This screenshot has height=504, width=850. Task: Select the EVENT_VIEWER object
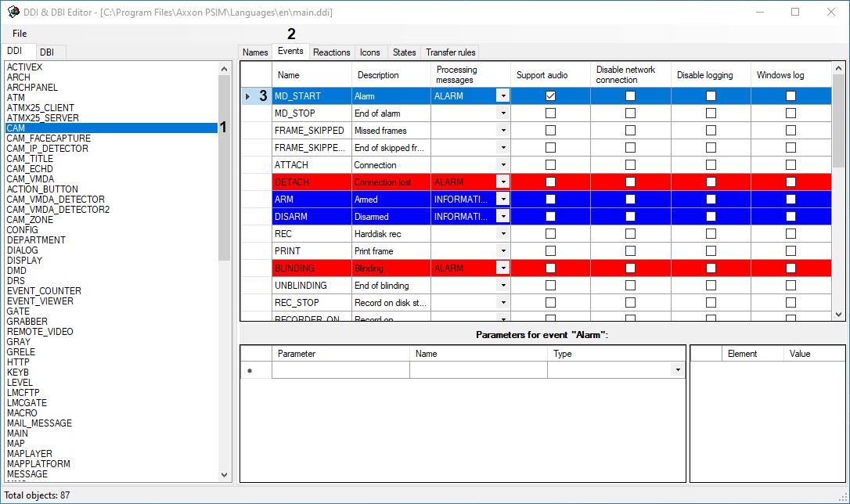[x=40, y=301]
